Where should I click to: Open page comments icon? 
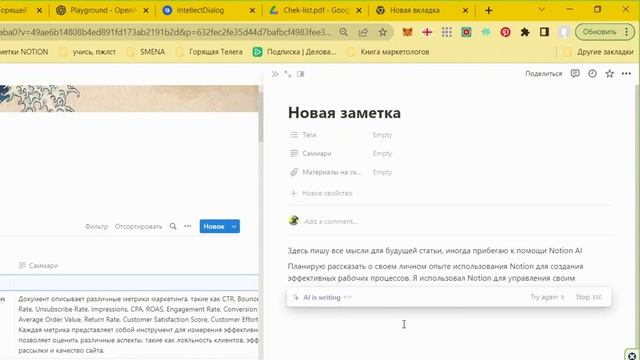pyautogui.click(x=575, y=73)
